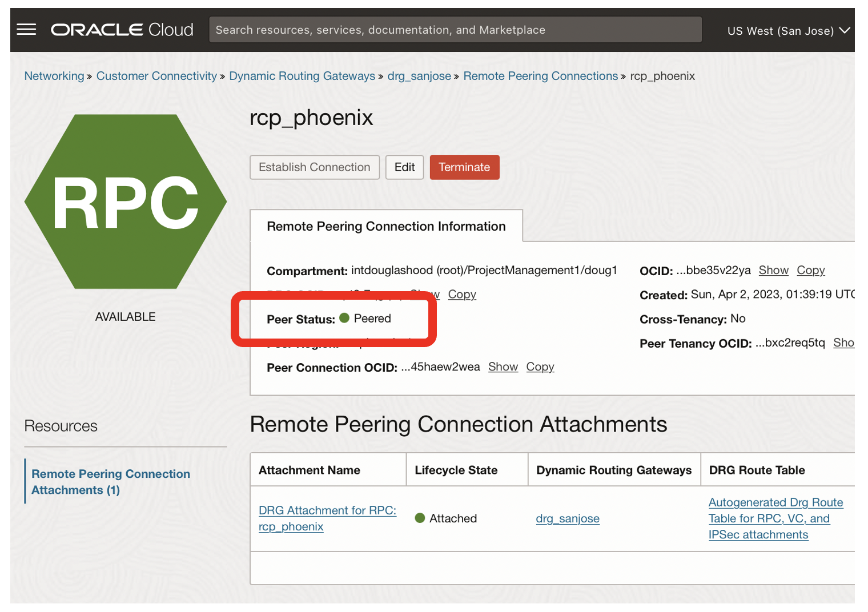The image size is (868, 612).
Task: Open the drg_sanjose breadcrumb link
Action: pos(419,75)
